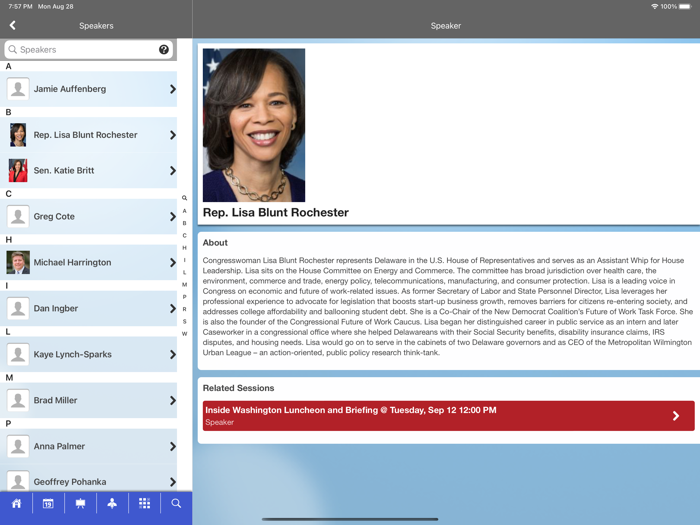
Task: Expand the Kaye Lynch-Sparks row chevron
Action: pyautogui.click(x=172, y=354)
